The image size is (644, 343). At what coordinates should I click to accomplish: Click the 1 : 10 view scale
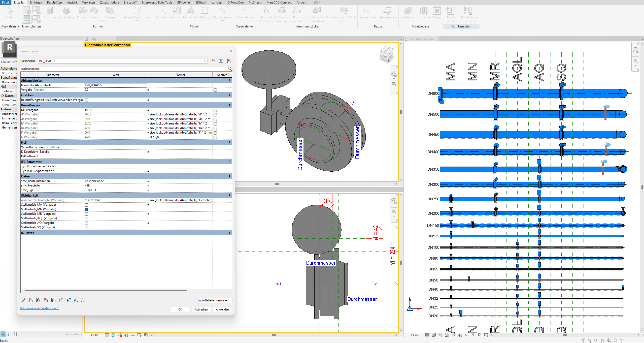point(94,335)
